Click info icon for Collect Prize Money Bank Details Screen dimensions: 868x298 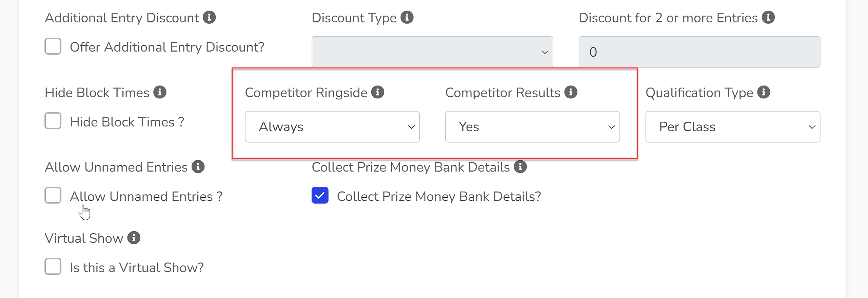[520, 167]
